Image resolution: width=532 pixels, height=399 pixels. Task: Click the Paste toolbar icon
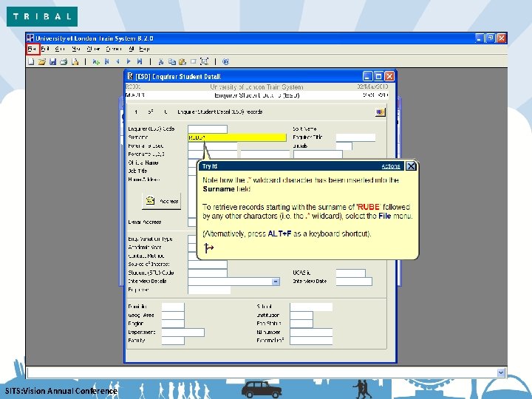pos(183,61)
